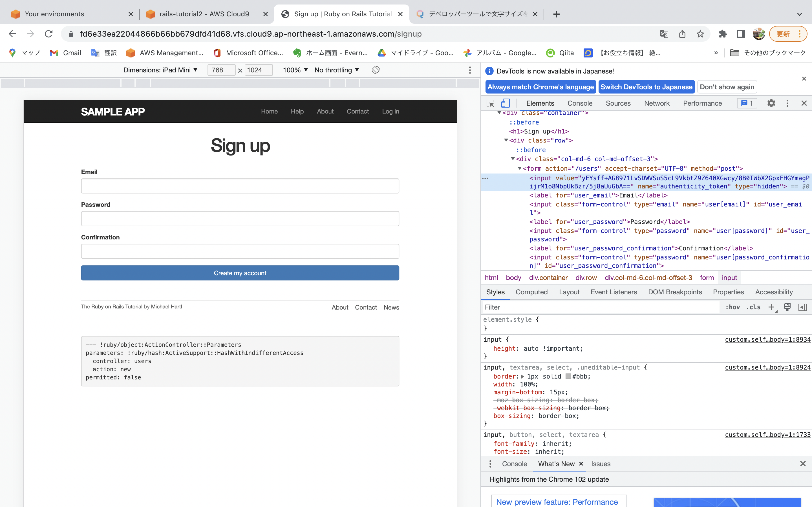Screen dimensions: 812x507
Task: Click the #bbb border color swatch
Action: 568,376
